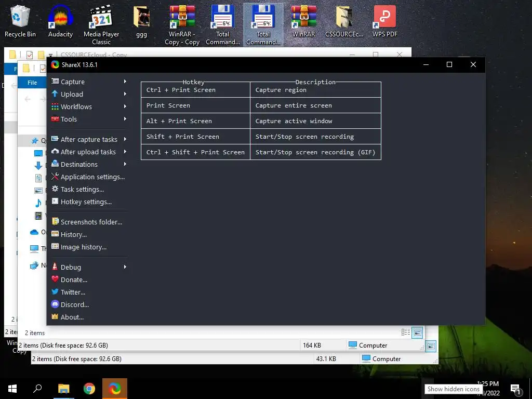Select the Capture entire screen description
This screenshot has width=532, height=399.
pyautogui.click(x=315, y=105)
